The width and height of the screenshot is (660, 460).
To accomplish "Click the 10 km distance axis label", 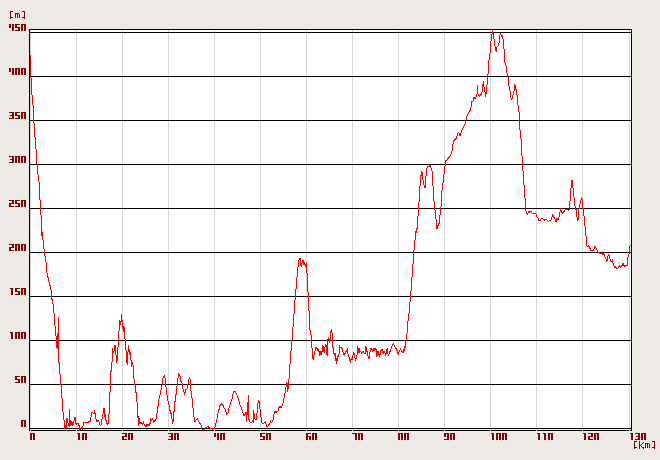I will coord(80,437).
